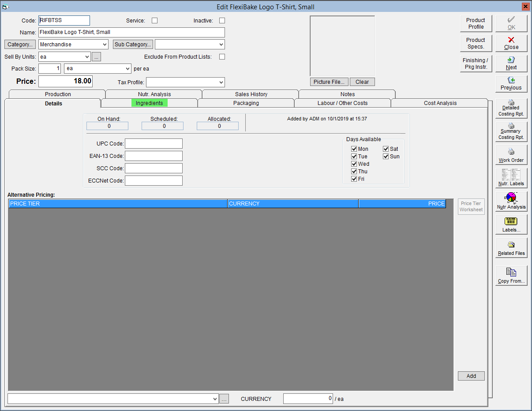Open the Work Order printout

point(511,155)
